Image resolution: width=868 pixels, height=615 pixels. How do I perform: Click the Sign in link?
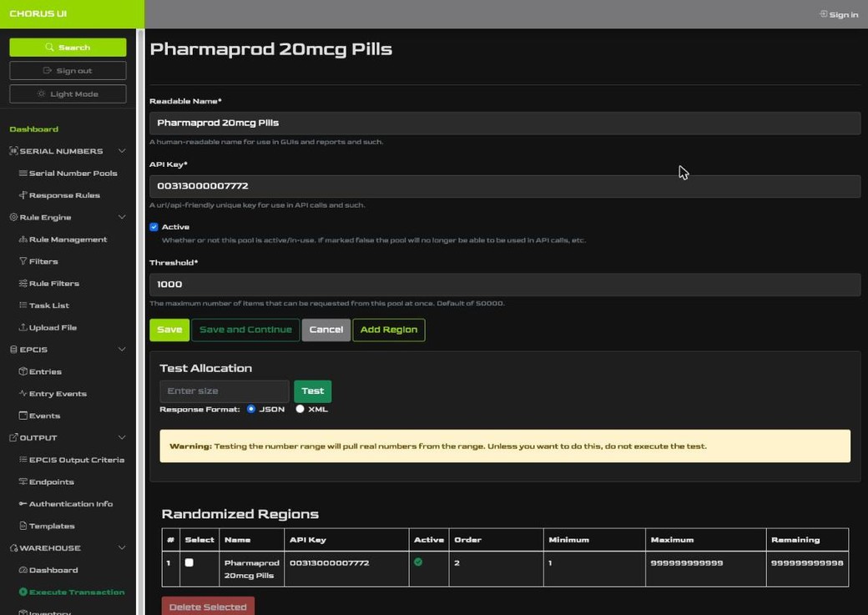(x=839, y=14)
